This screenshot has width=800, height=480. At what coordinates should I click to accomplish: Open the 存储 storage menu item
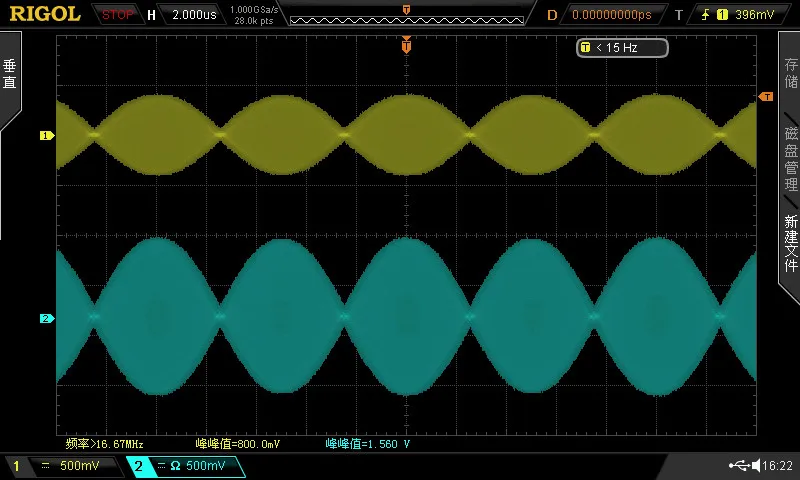(x=791, y=73)
